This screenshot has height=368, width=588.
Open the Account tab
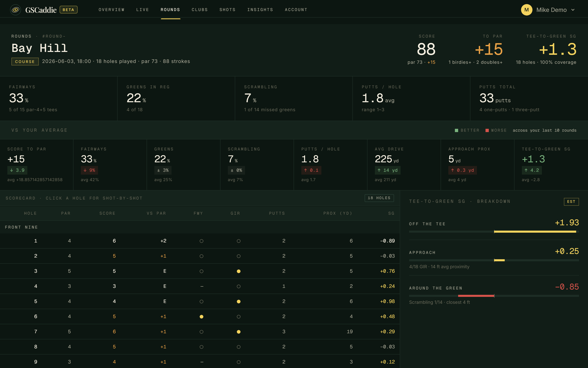(x=296, y=10)
